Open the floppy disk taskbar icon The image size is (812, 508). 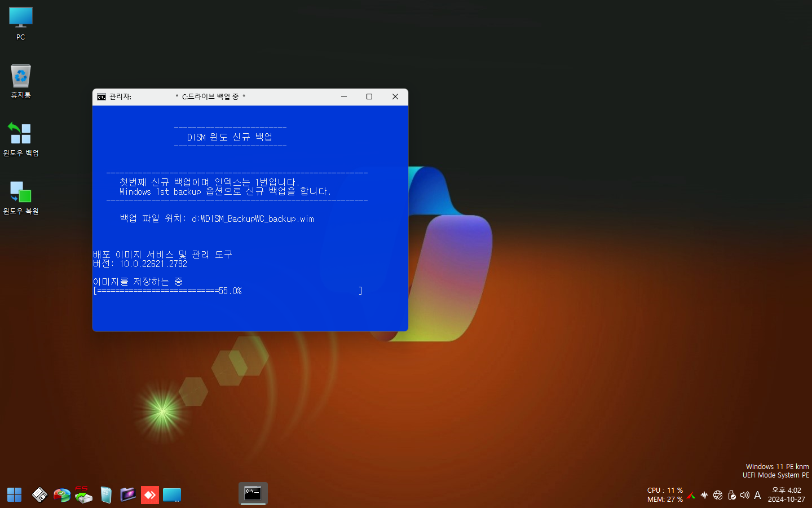pos(39,495)
